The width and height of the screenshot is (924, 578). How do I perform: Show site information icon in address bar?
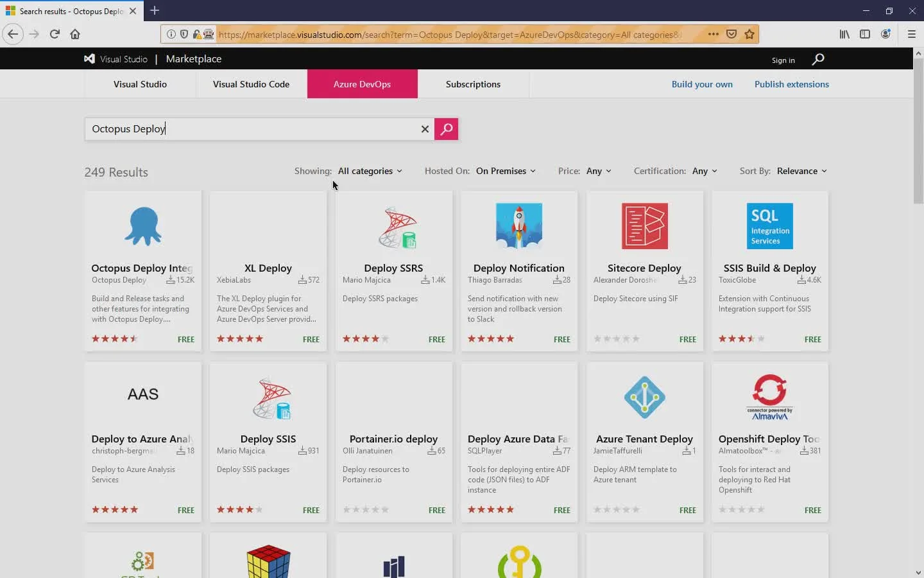[171, 35]
